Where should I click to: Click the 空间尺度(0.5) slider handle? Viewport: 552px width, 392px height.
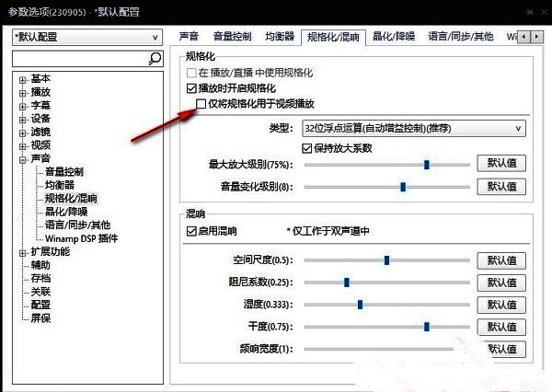click(x=386, y=260)
